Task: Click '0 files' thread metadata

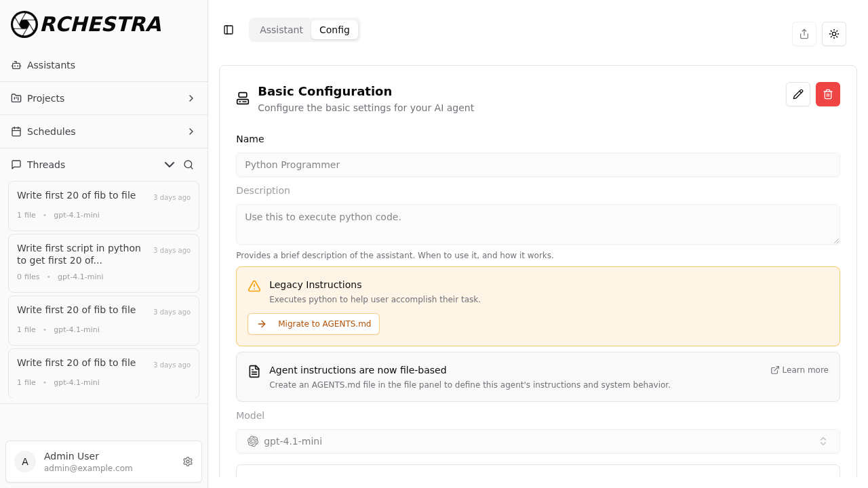Action: click(28, 277)
